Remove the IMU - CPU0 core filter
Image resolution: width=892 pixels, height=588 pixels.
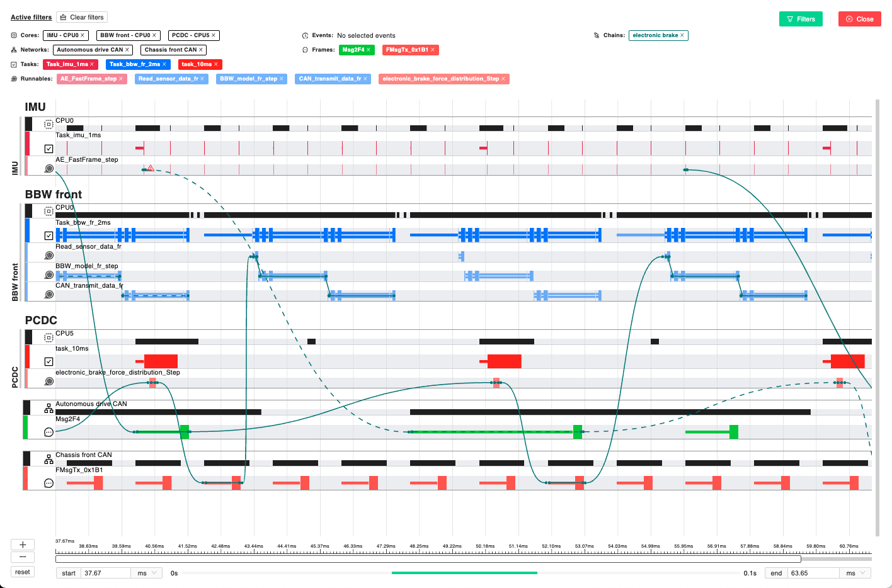[x=83, y=35]
